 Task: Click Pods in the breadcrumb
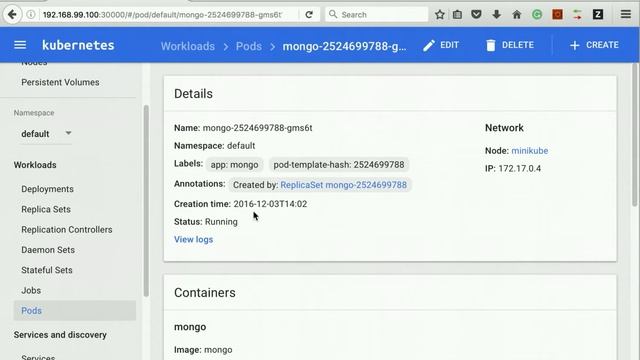pyautogui.click(x=249, y=46)
